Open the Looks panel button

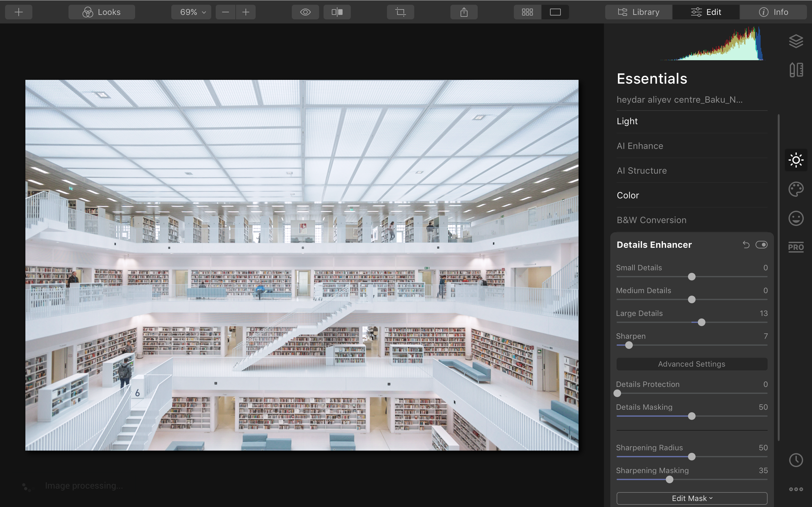point(102,12)
